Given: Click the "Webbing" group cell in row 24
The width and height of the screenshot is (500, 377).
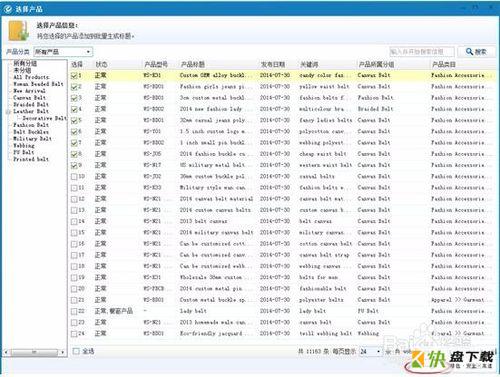Looking at the screenshot, I should point(368,333).
